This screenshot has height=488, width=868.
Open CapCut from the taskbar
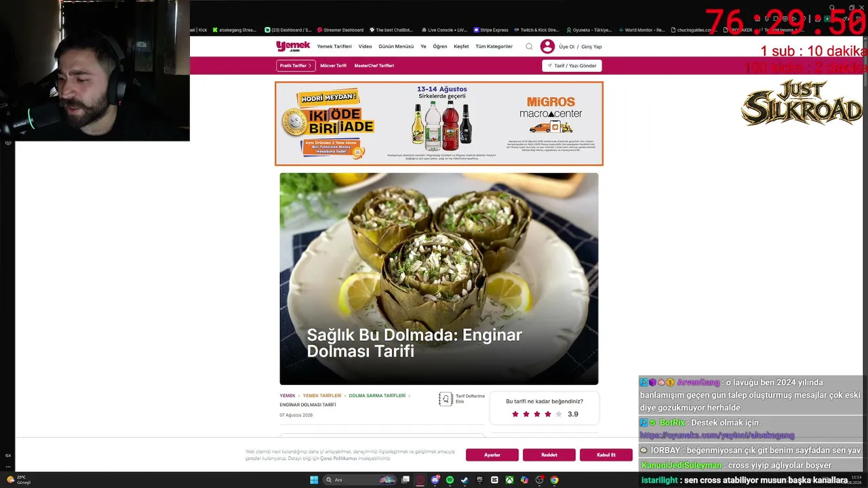tap(494, 480)
